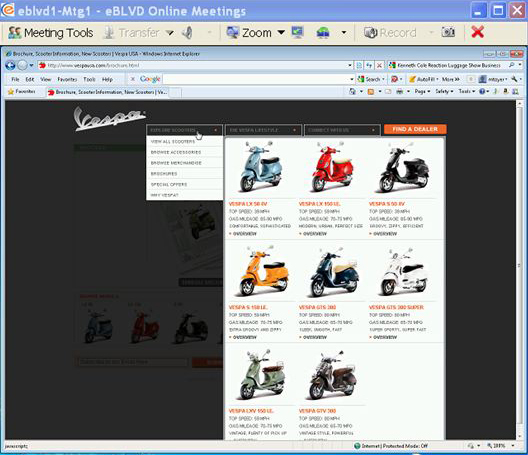Click the Kenneth Cole search box in IE
Screen dimensions: 528x455
pyautogui.click(x=448, y=65)
